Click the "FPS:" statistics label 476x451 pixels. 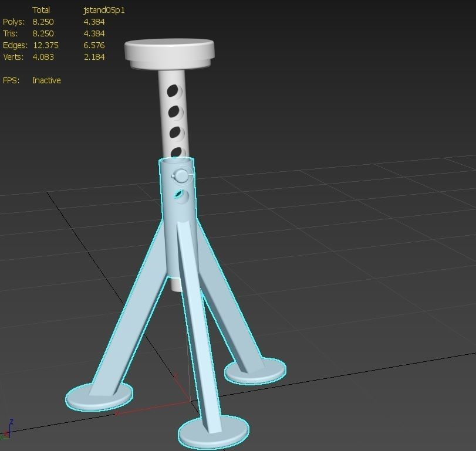[x=11, y=80]
